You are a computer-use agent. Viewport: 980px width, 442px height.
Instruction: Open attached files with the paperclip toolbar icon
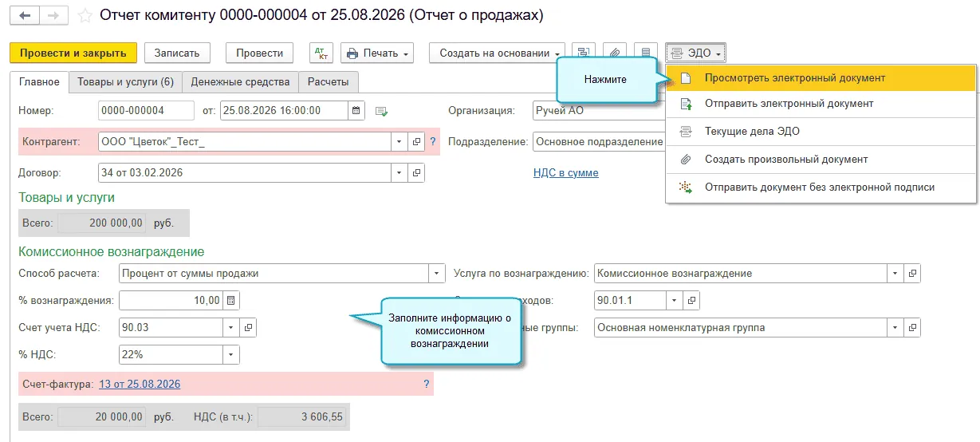(615, 53)
